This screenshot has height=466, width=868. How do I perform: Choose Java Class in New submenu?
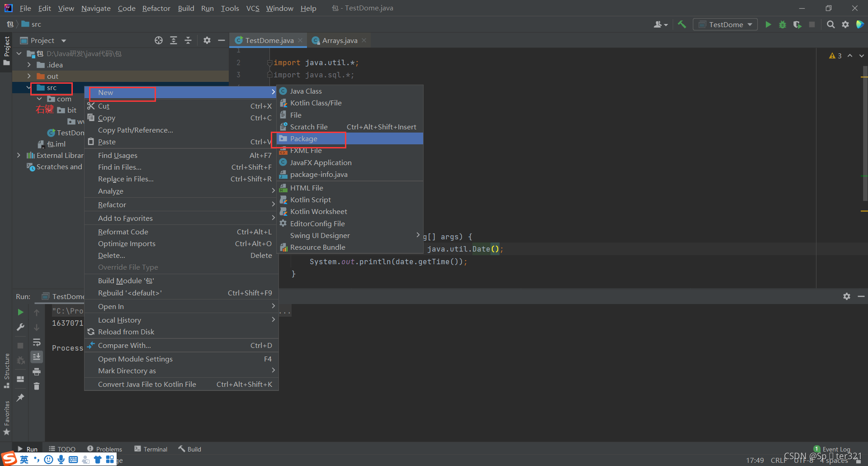(x=350, y=91)
